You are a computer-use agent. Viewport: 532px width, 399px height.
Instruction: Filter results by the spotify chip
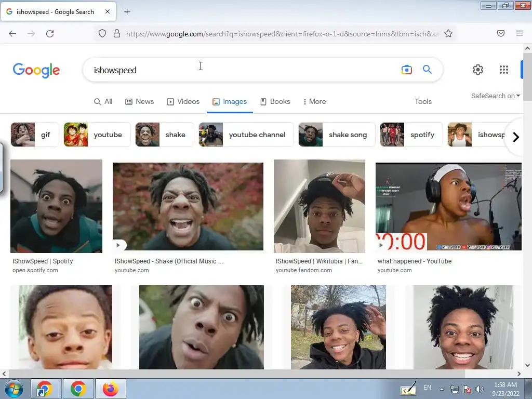tap(411, 135)
